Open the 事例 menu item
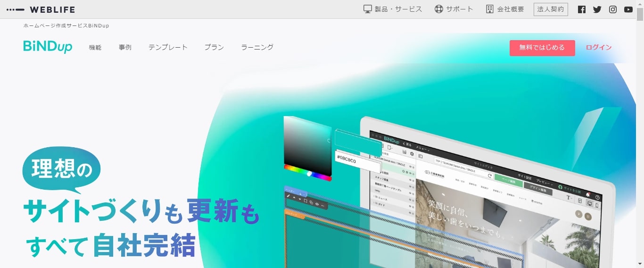Image resolution: width=644 pixels, height=268 pixels. coord(125,47)
